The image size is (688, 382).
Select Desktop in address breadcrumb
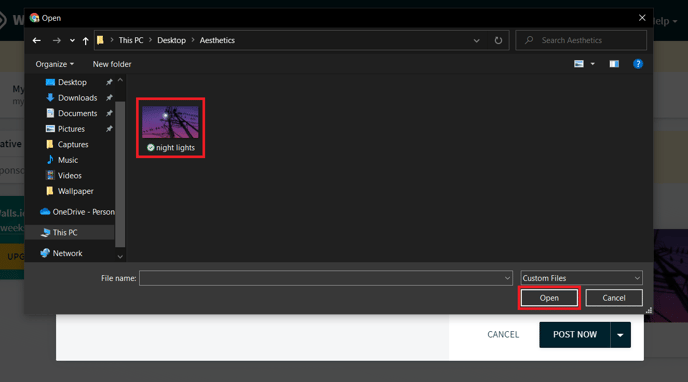172,40
